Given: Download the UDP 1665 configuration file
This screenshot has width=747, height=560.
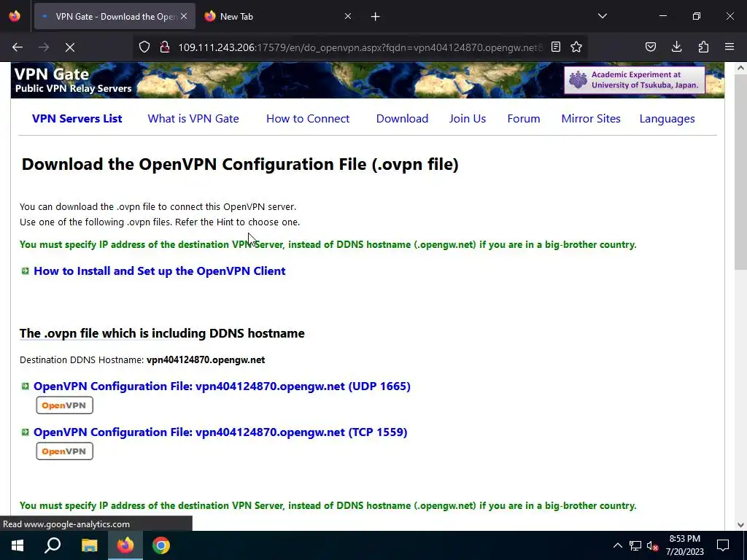Looking at the screenshot, I should [x=222, y=386].
